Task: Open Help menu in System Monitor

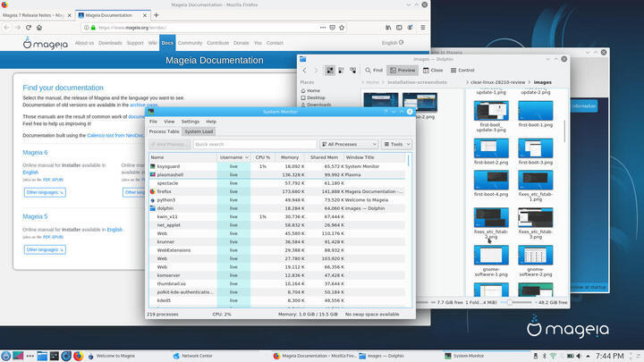Action: pos(211,122)
